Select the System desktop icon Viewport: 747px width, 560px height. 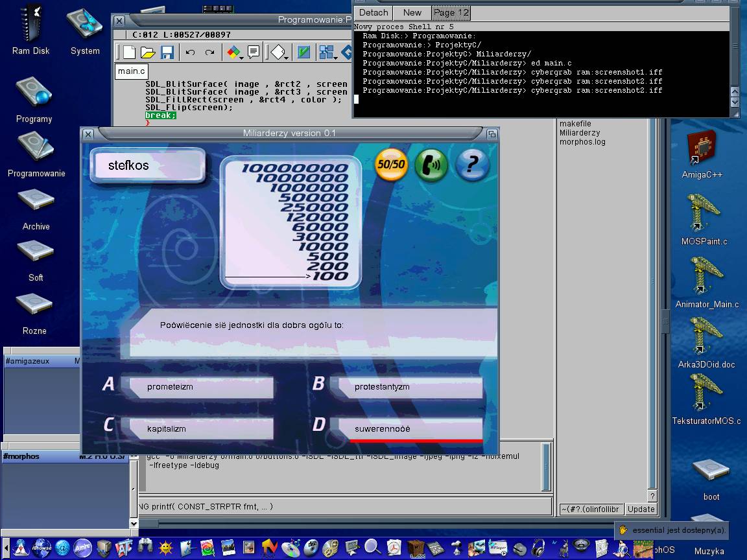click(x=85, y=31)
